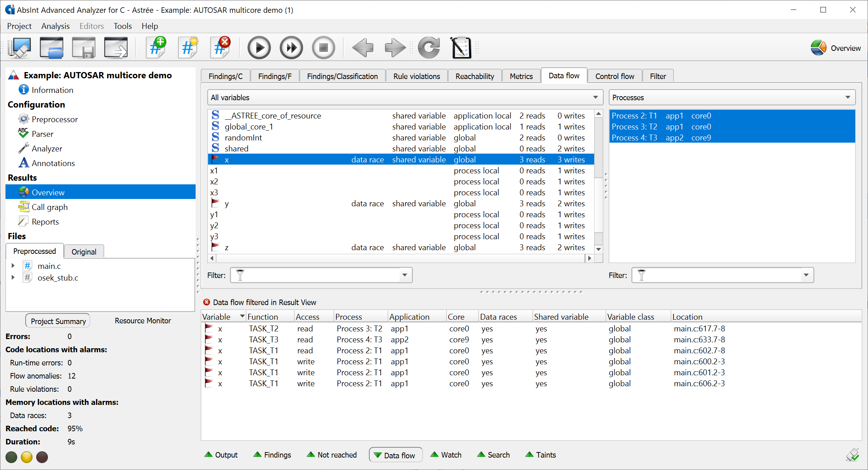
Task: Open the Help menu
Action: (150, 26)
